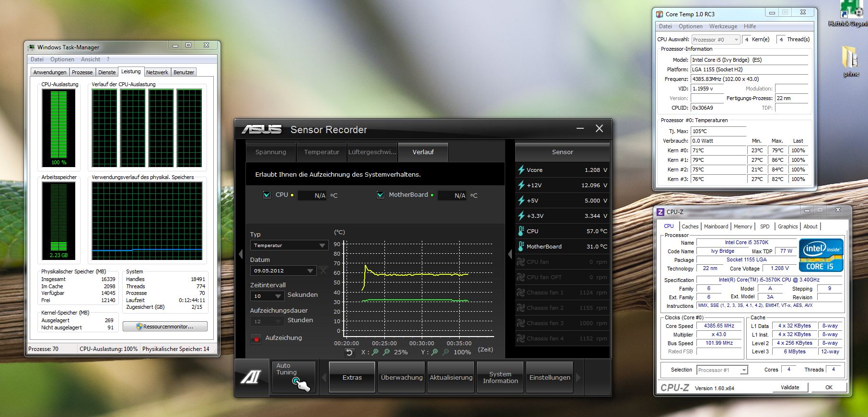The height and width of the screenshot is (417, 868).
Task: Reset the graph zoom with undo icon
Action: pos(349,352)
